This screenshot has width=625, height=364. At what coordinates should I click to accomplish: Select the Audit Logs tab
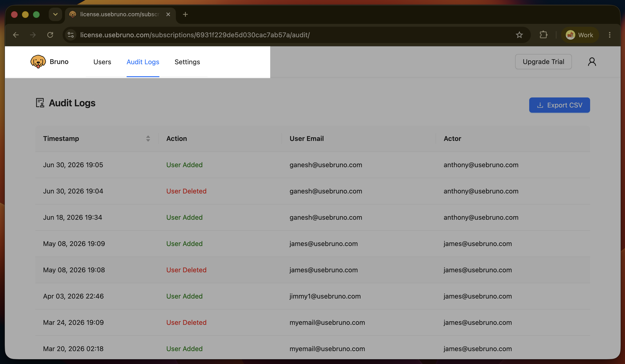click(143, 62)
